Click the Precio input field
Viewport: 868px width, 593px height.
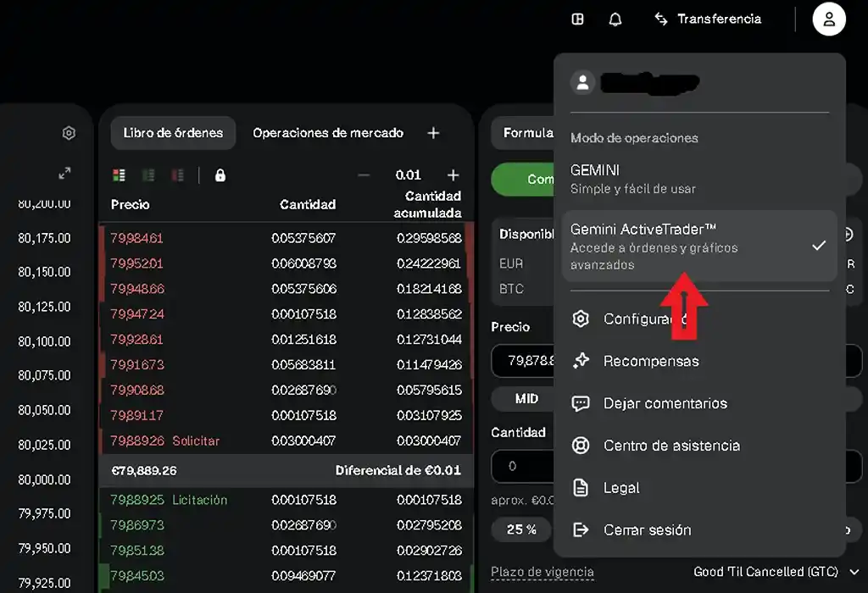tap(522, 361)
